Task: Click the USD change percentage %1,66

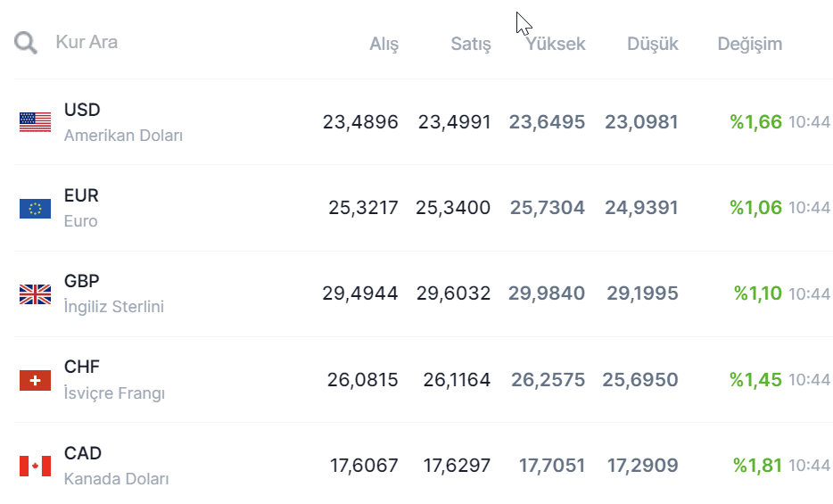Action: pyautogui.click(x=756, y=122)
